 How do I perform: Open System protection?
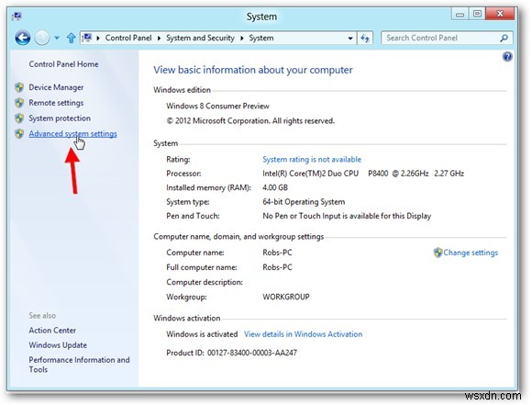coord(60,118)
